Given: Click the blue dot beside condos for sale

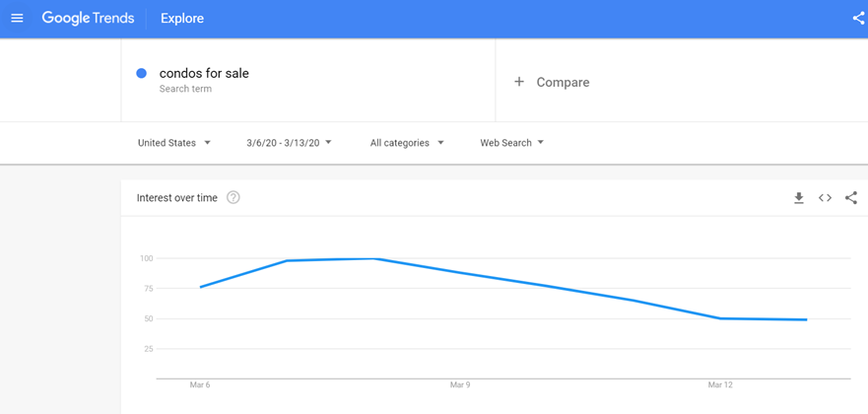Looking at the screenshot, I should 141,73.
